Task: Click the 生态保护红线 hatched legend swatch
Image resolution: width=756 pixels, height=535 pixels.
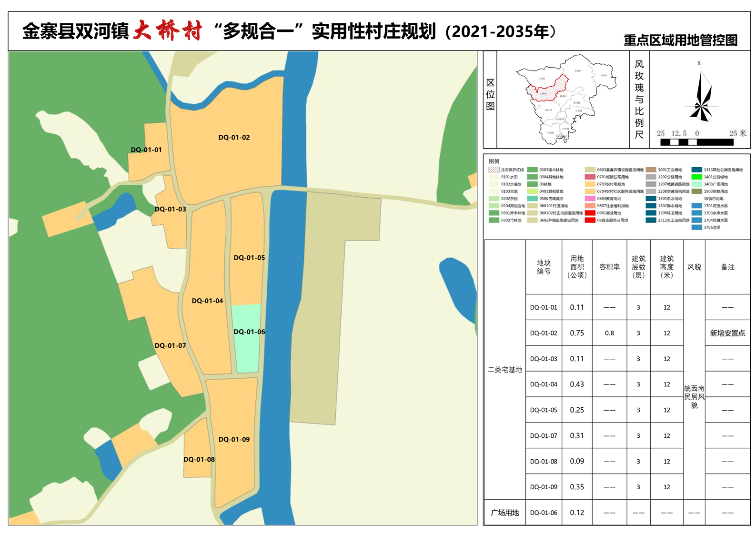Action: 494,170
